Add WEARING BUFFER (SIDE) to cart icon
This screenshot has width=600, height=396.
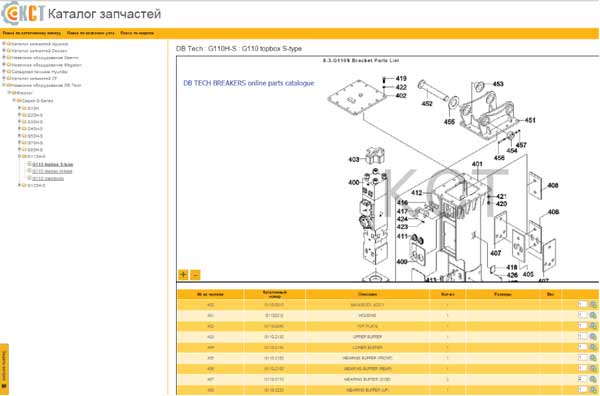pos(593,380)
